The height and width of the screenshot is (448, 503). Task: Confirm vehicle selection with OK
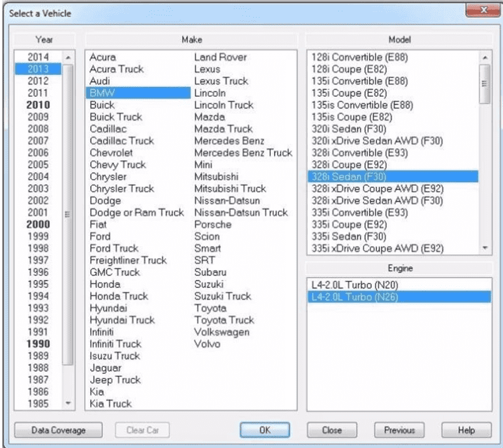pyautogui.click(x=265, y=430)
